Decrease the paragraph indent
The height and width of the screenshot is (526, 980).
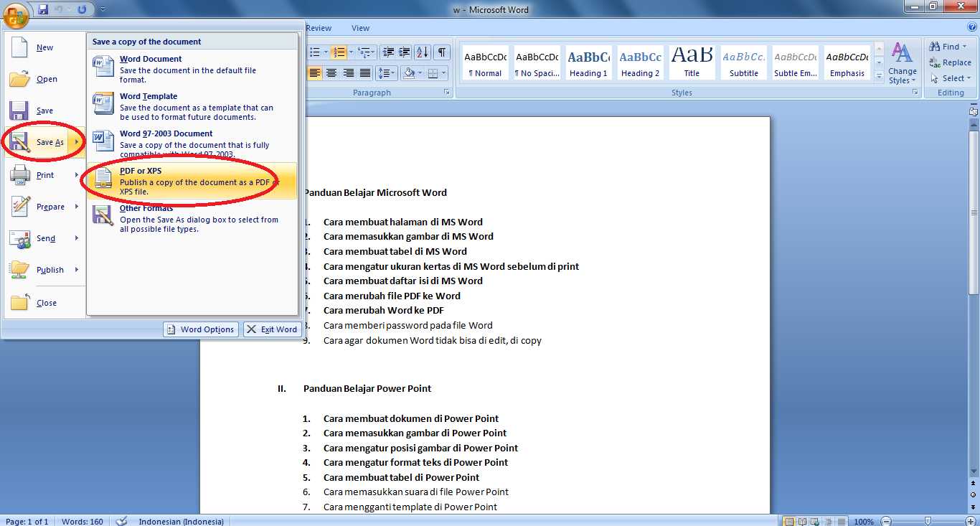(x=388, y=52)
